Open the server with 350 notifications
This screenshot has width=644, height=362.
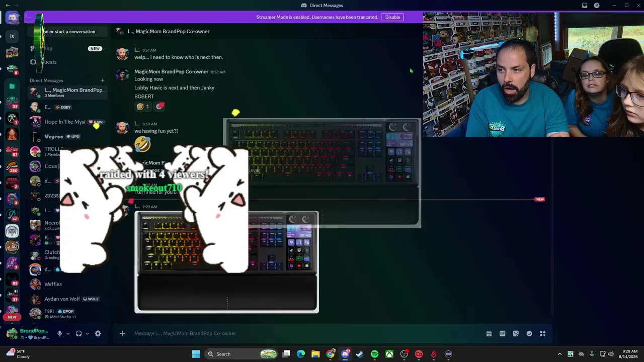click(12, 166)
